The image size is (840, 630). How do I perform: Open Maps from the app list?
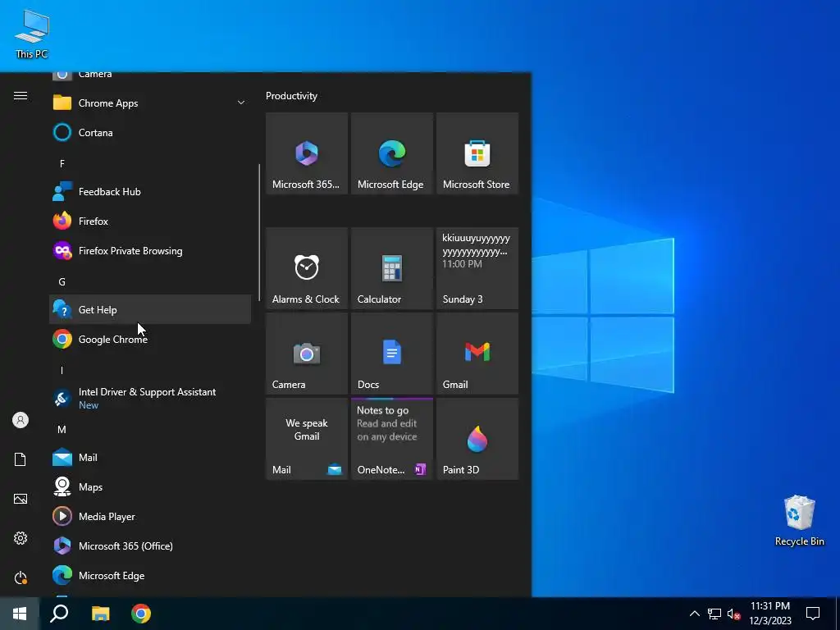pos(150,486)
